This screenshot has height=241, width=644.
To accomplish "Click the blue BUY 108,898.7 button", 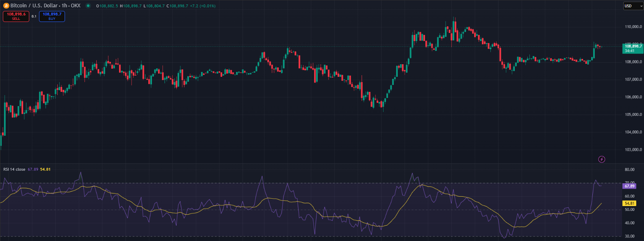I will click(x=52, y=16).
